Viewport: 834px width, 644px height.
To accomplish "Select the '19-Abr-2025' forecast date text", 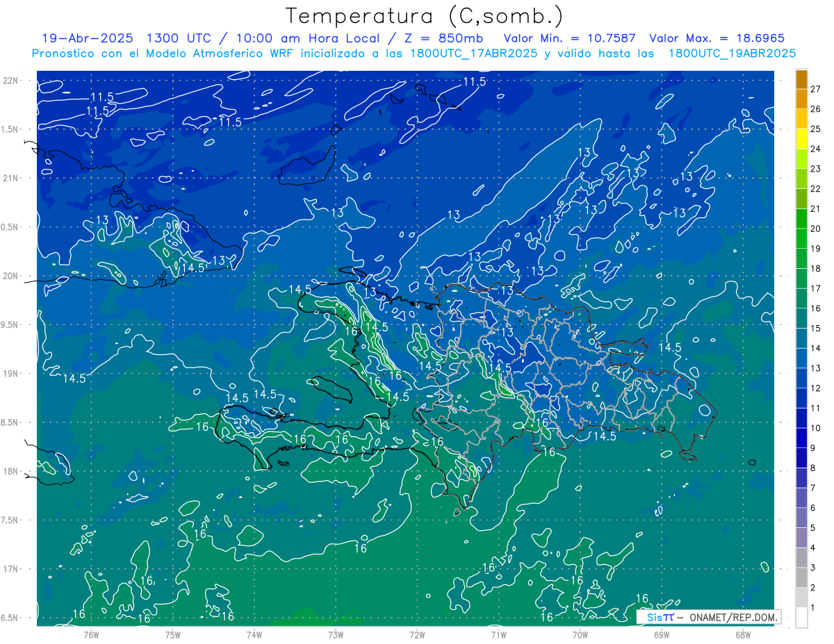I will pos(89,38).
